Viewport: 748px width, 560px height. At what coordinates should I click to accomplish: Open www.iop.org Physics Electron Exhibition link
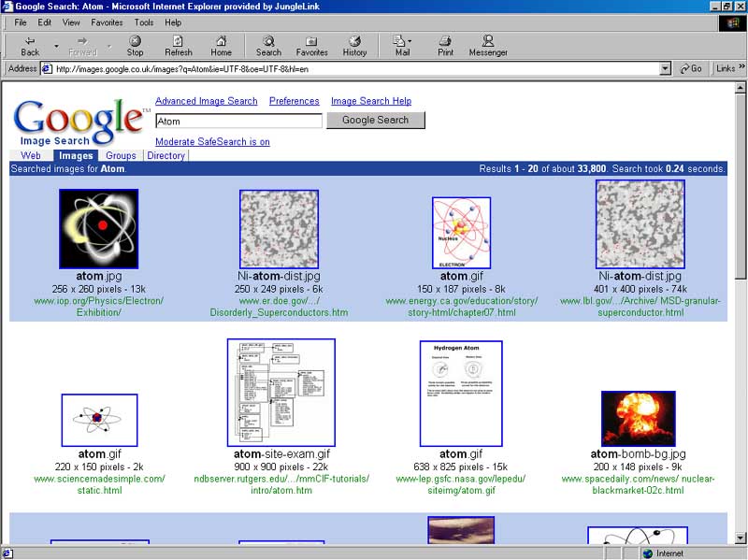coord(99,307)
